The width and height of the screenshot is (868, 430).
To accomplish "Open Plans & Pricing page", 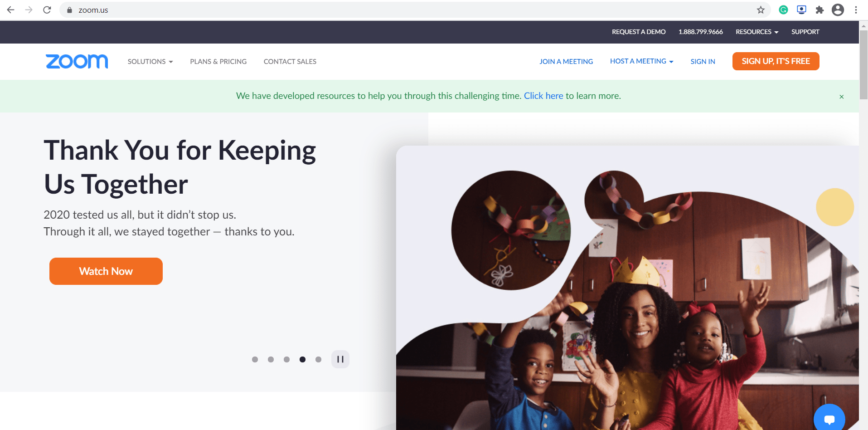I will coord(218,62).
